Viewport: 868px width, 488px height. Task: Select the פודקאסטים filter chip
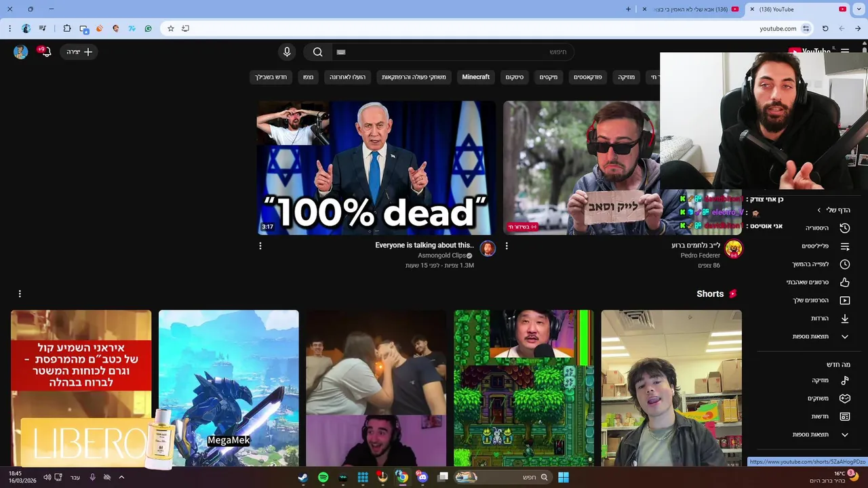click(587, 77)
